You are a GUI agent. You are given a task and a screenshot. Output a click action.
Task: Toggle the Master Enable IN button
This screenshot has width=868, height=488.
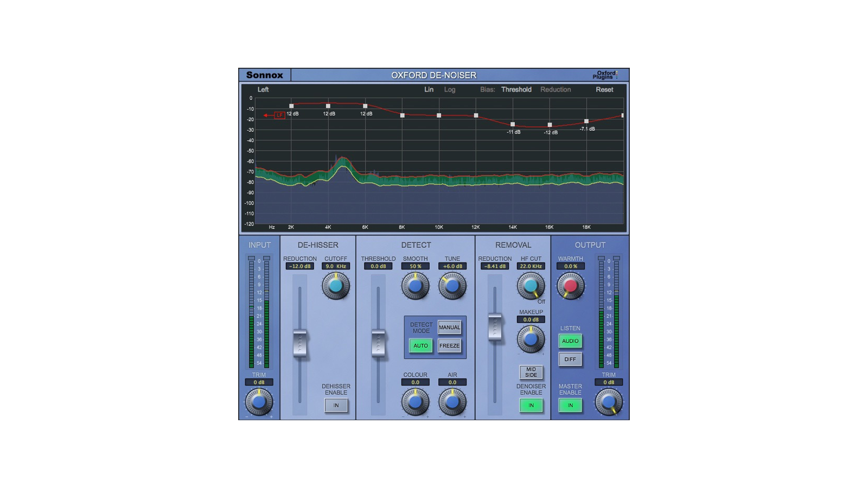(570, 405)
